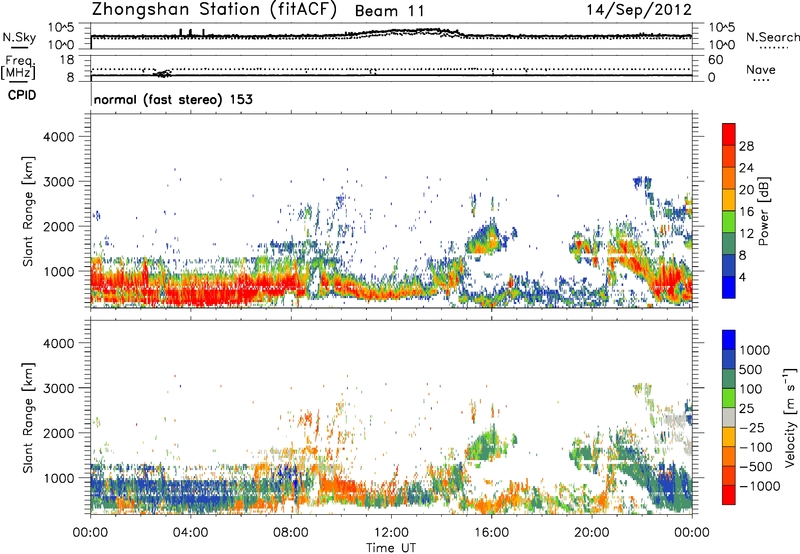Pick the bright blue bottom power colorbar segment
Screen dimensions: 800x554
pos(729,288)
